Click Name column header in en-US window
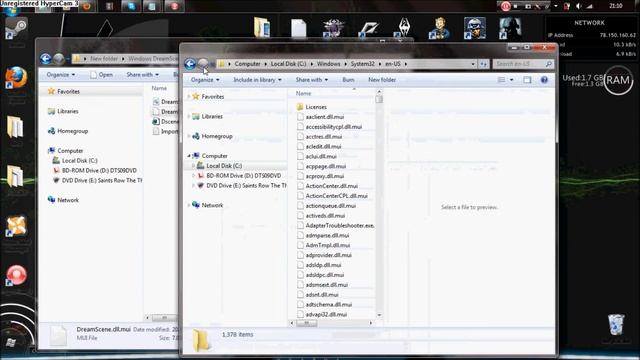The height and width of the screenshot is (360, 640). pos(303,93)
